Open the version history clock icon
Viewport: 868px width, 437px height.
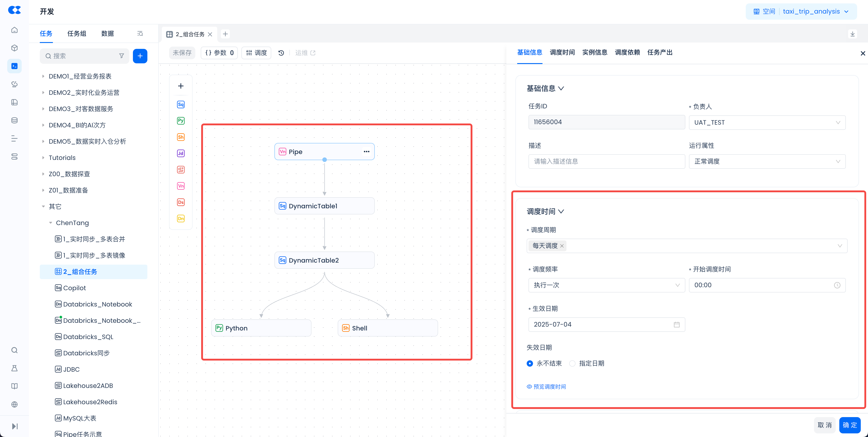coord(281,53)
